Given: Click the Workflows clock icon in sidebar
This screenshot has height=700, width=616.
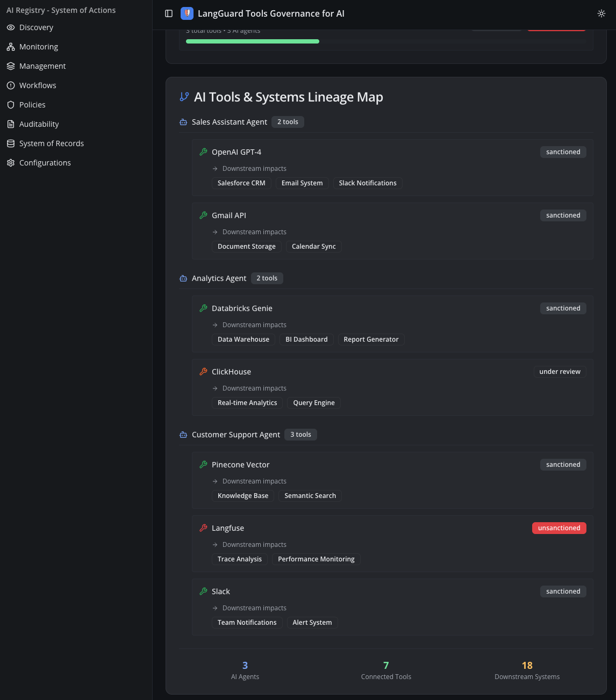Looking at the screenshot, I should pyautogui.click(x=10, y=85).
